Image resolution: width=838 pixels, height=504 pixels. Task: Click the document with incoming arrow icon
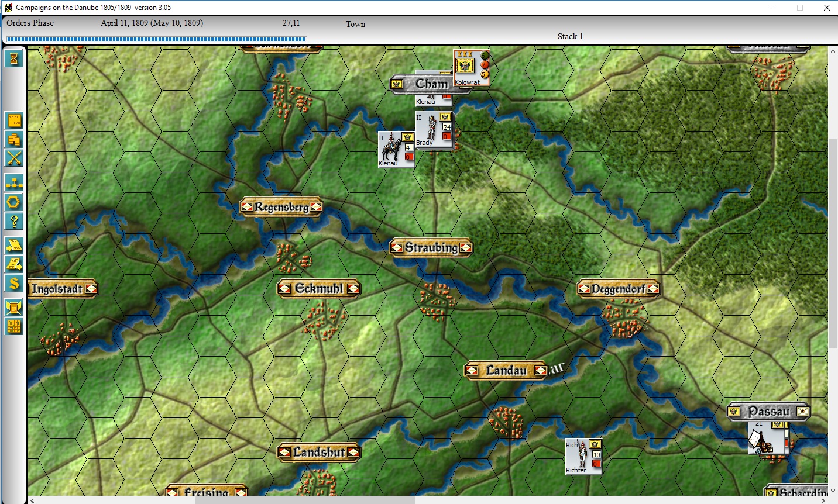pyautogui.click(x=14, y=246)
